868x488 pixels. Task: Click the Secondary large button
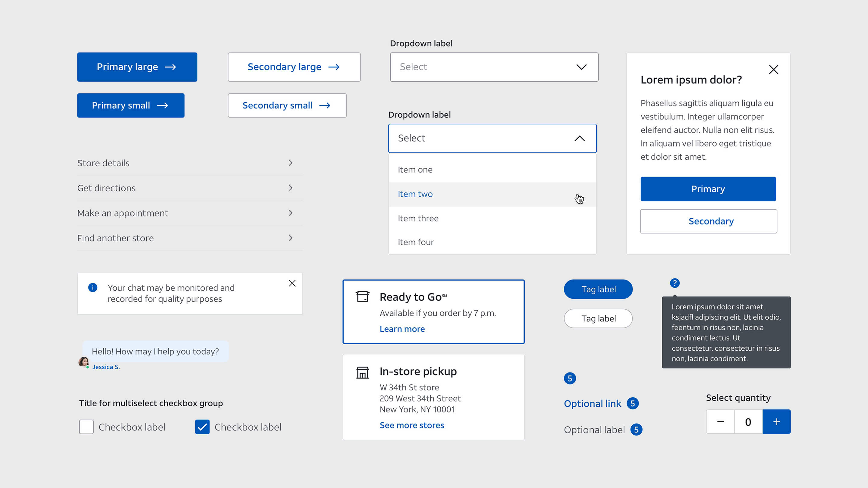pyautogui.click(x=294, y=67)
